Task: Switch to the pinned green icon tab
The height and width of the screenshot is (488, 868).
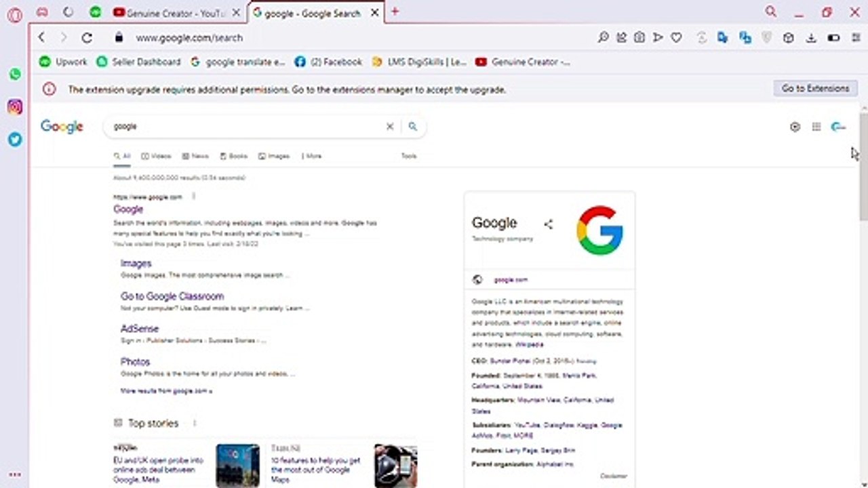Action: pos(96,12)
